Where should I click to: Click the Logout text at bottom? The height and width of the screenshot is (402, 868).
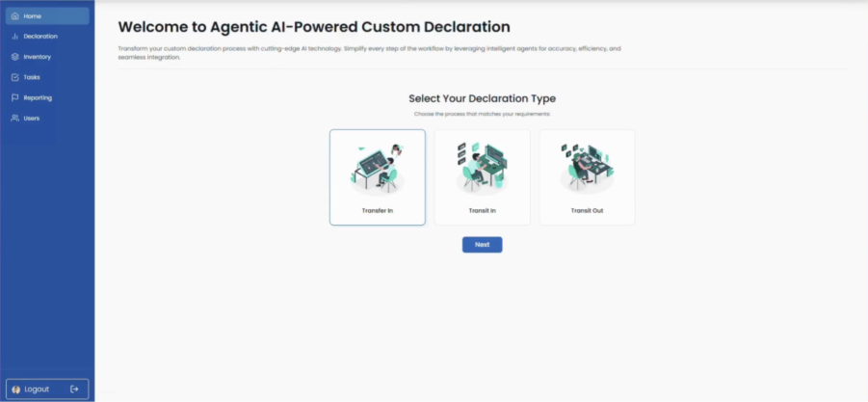[37, 389]
